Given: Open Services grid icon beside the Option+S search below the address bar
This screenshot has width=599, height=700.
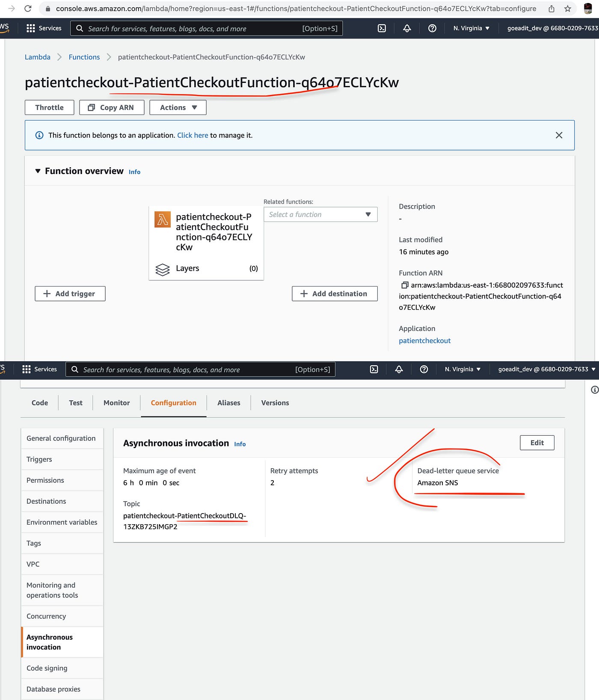Looking at the screenshot, I should pyautogui.click(x=31, y=28).
